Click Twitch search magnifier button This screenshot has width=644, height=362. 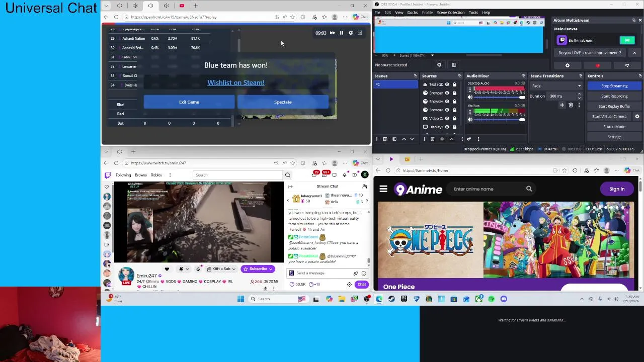[x=288, y=175]
